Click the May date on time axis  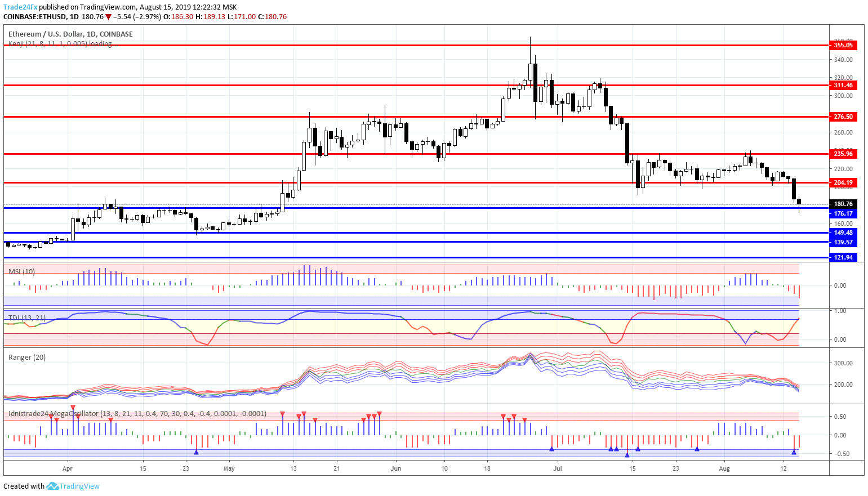click(229, 468)
